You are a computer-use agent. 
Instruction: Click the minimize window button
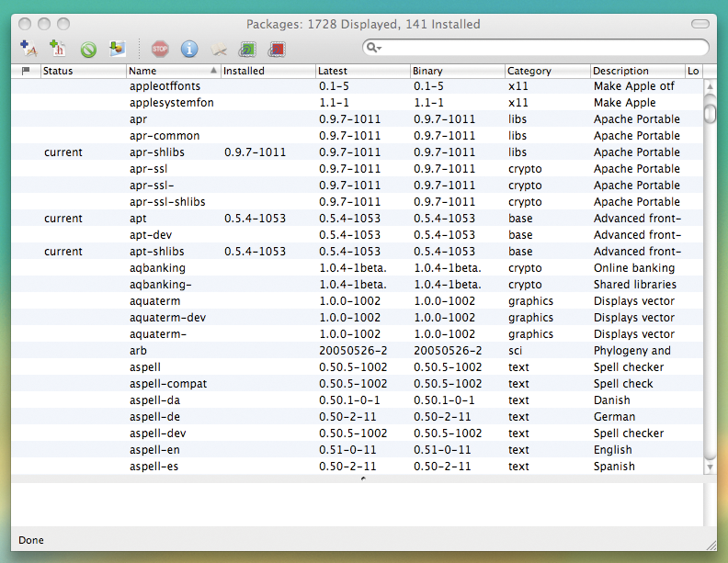44,24
